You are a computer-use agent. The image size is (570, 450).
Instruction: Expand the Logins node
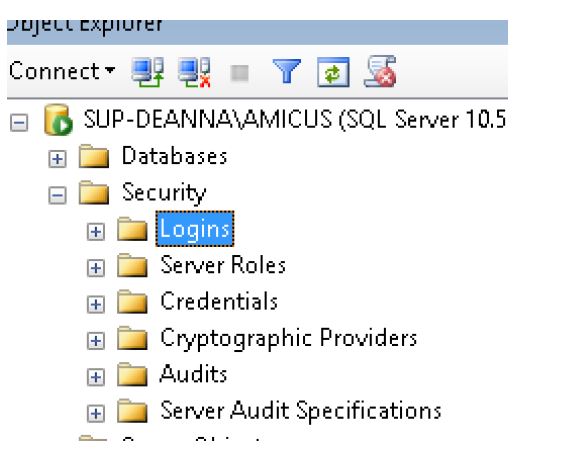tap(96, 232)
